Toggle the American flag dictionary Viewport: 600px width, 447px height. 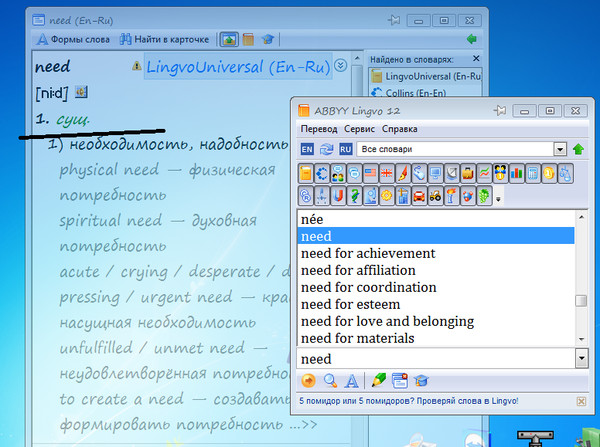point(370,174)
